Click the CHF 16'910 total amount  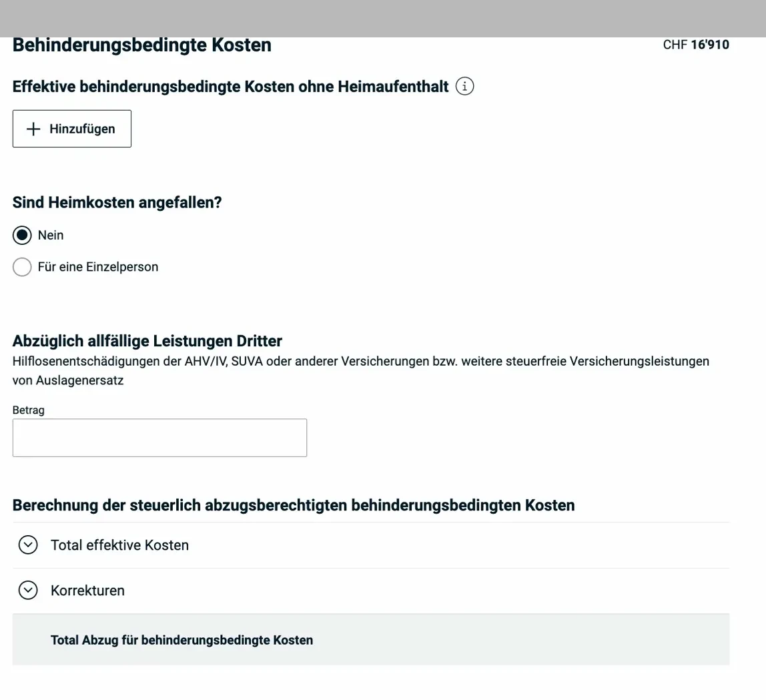(697, 44)
